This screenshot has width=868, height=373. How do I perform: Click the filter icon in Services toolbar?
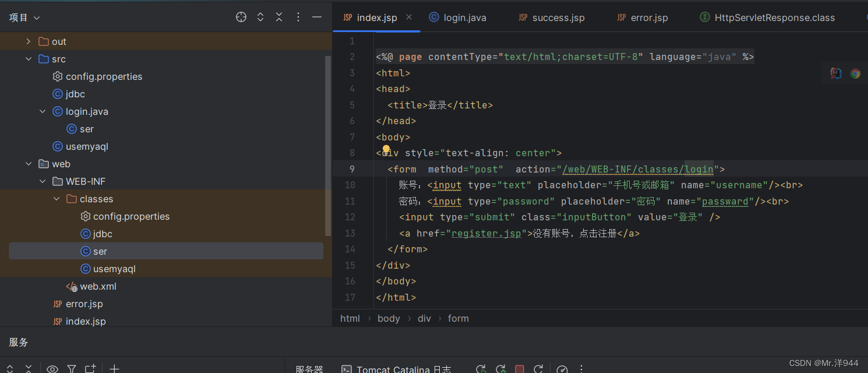[71, 368]
